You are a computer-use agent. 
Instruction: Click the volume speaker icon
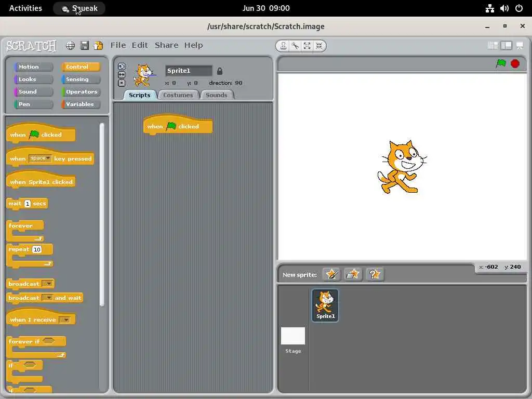click(x=504, y=8)
